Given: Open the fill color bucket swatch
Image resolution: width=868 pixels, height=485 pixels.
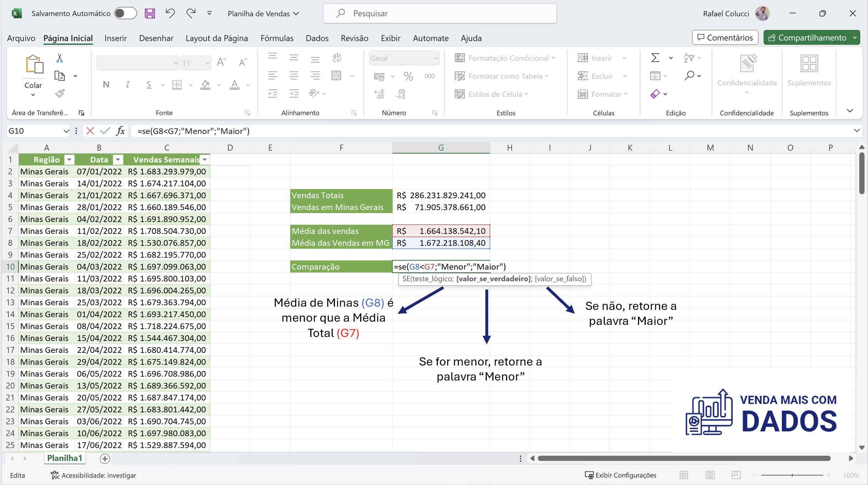Looking at the screenshot, I should tap(205, 85).
